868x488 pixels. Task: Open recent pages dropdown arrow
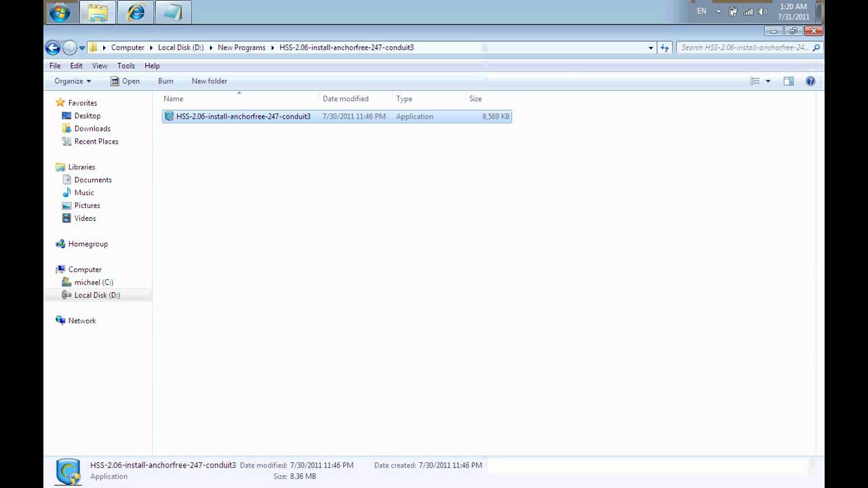[x=82, y=47]
